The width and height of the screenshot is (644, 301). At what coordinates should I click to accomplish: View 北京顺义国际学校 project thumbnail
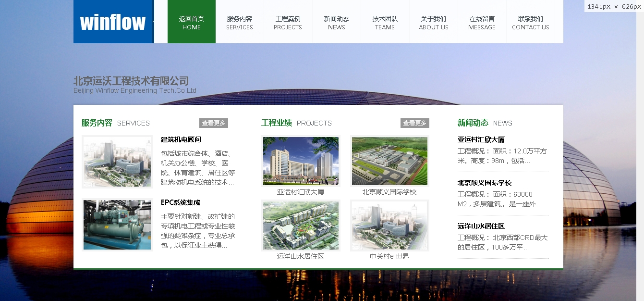point(389,161)
